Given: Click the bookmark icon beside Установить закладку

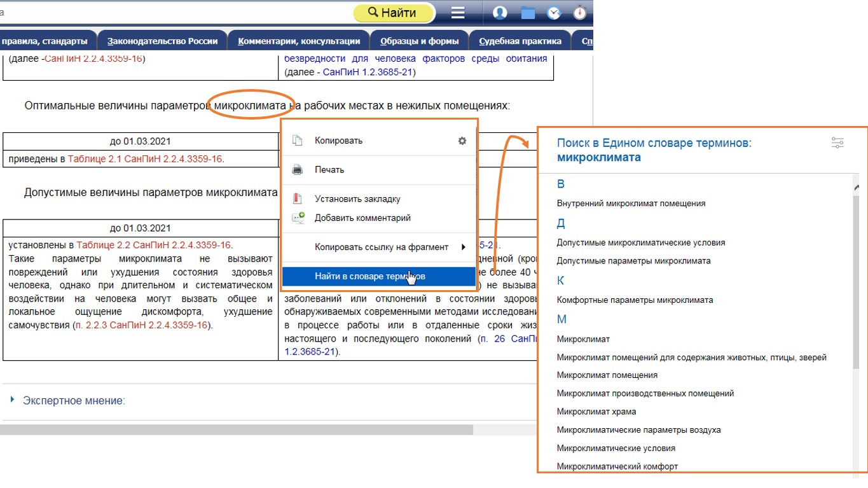Looking at the screenshot, I should (x=298, y=199).
